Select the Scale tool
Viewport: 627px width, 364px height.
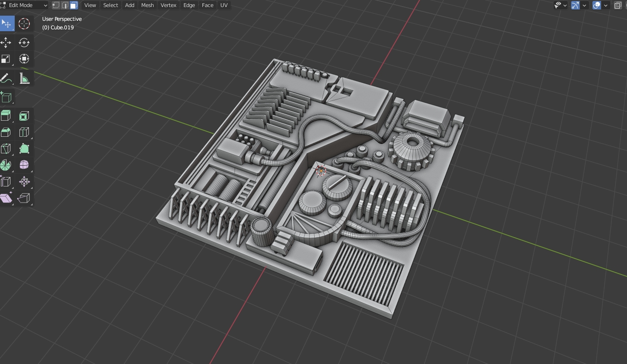click(7, 59)
